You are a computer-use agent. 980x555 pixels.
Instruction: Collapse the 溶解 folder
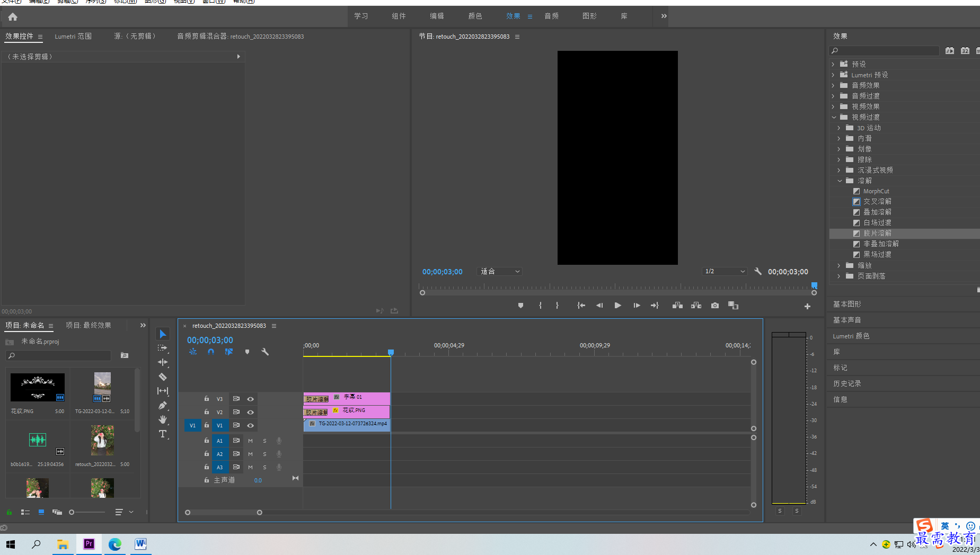[840, 181]
